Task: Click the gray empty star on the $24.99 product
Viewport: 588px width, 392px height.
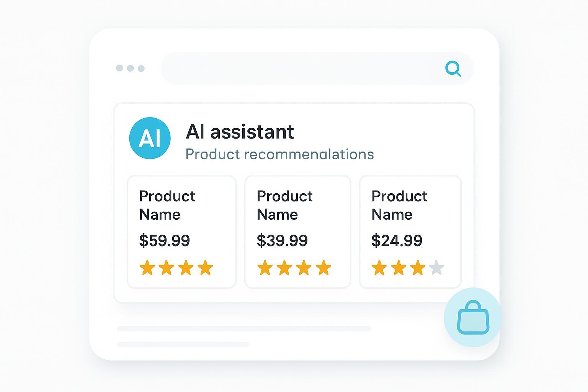Action: point(436,268)
